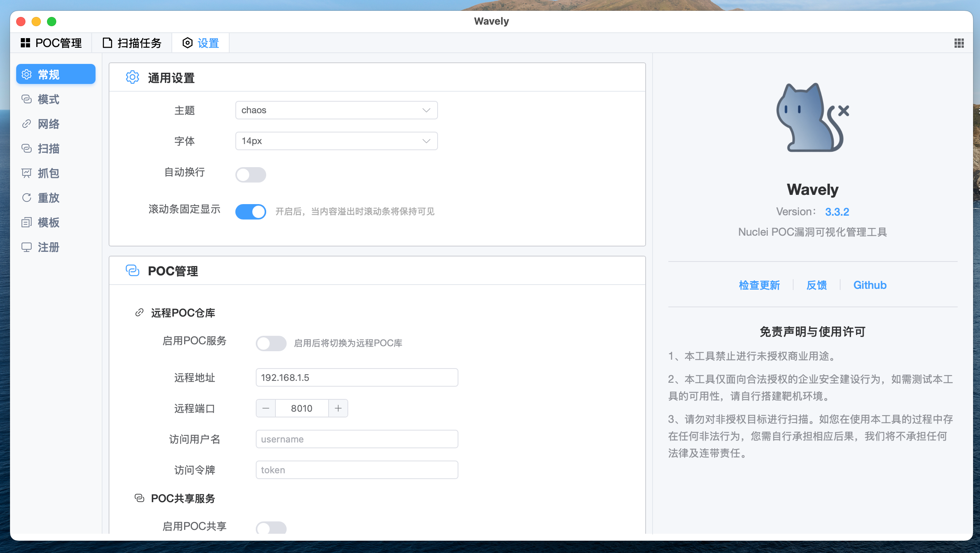
Task: Click the scan icon beside 扫描 in sidebar
Action: (27, 148)
